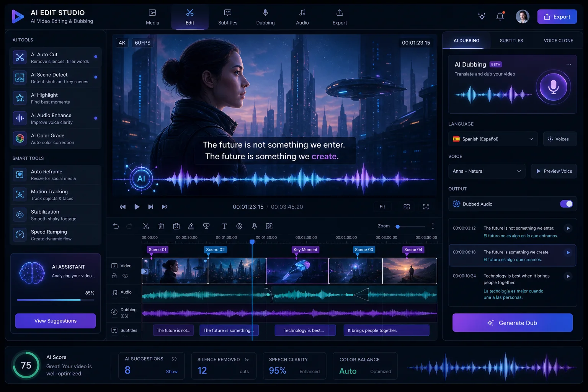Enter fullscreen preview mode icon
588x392 pixels.
tap(426, 207)
